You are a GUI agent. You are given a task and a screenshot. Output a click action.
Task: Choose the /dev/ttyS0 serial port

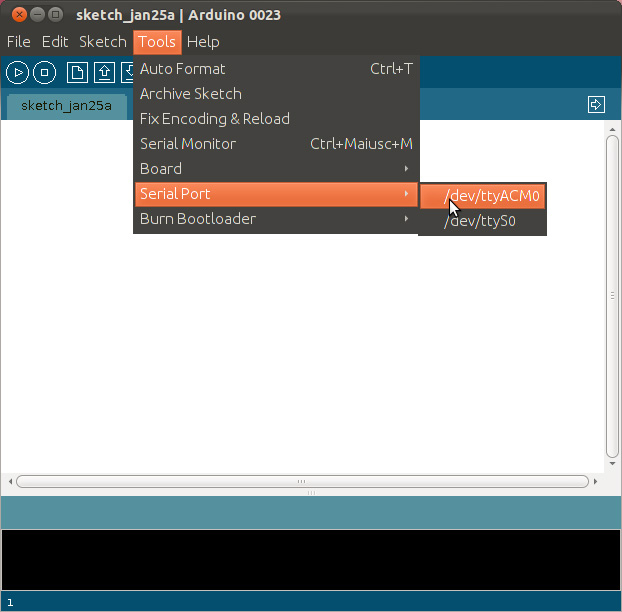pos(480,221)
